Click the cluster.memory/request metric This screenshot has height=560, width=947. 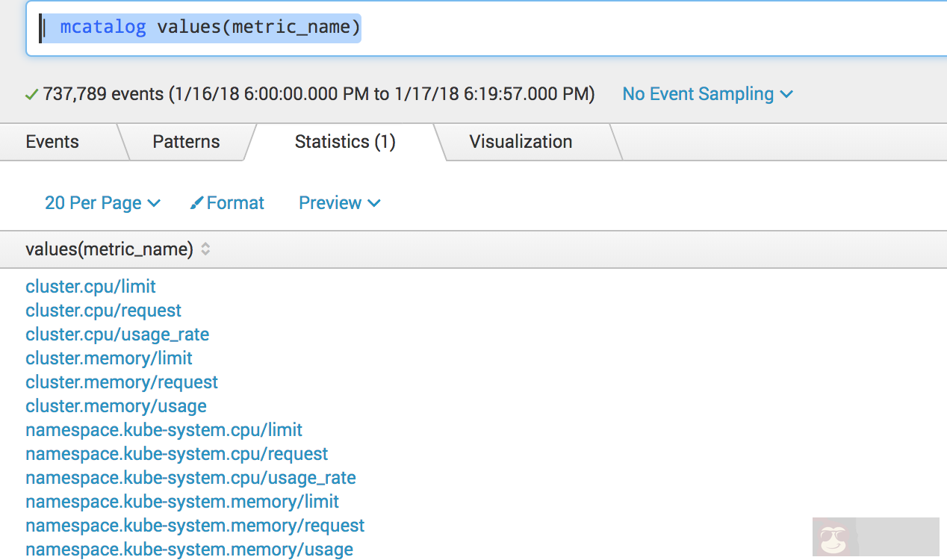tap(122, 382)
